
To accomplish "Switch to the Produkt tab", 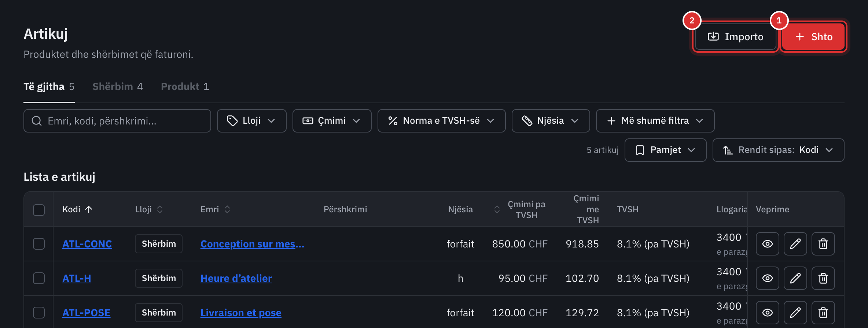I will pyautogui.click(x=185, y=87).
